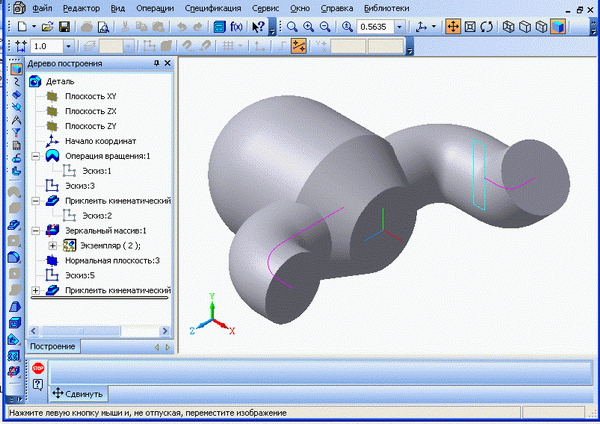
Task: Click the tree panel horizontal scrollbar
Action: 100,300
